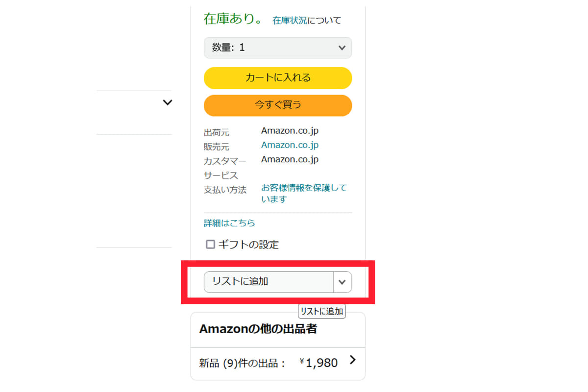Open the 数量 quantity dropdown

pos(277,48)
